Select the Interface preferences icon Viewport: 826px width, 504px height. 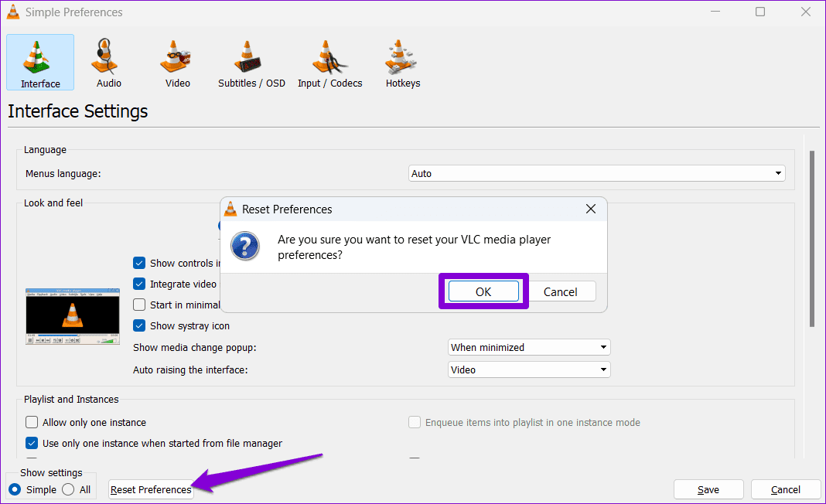39,62
